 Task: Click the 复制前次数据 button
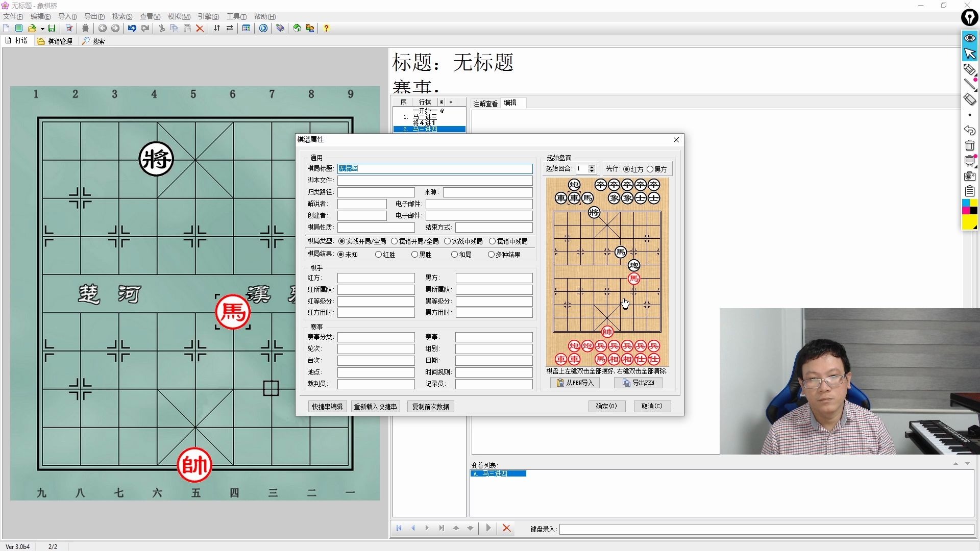pyautogui.click(x=431, y=407)
